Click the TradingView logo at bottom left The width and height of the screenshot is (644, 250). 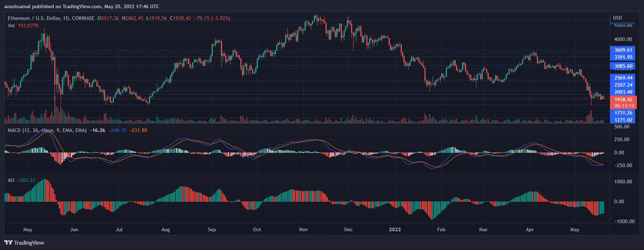pos(24,243)
